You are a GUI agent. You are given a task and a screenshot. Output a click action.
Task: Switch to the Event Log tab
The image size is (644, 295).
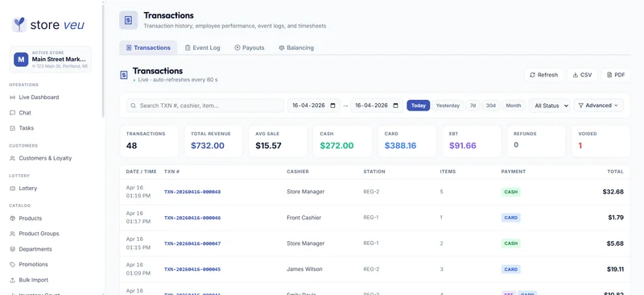[x=203, y=48]
